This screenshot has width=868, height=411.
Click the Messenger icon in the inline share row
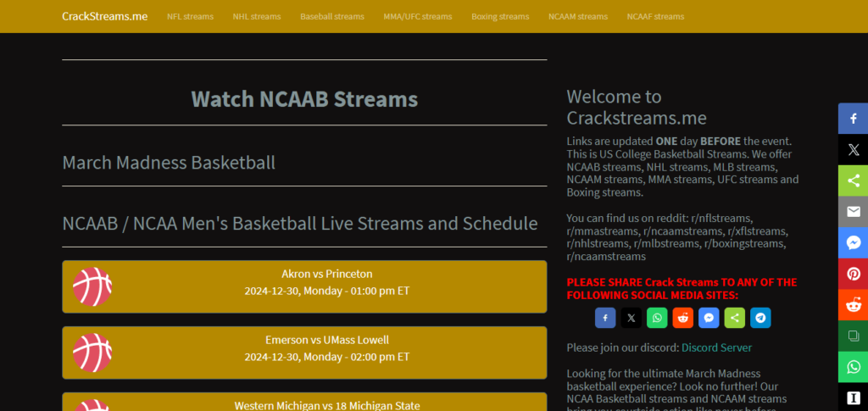point(709,318)
